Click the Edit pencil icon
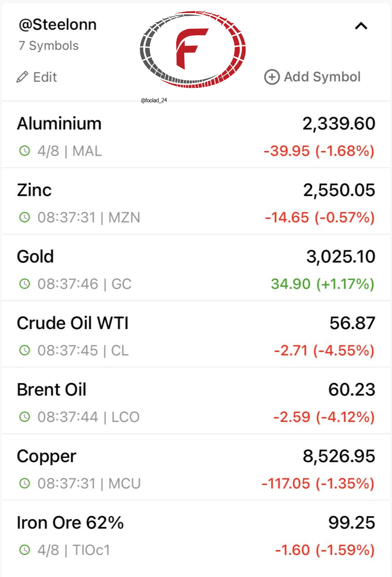392x577 pixels. pyautogui.click(x=22, y=77)
